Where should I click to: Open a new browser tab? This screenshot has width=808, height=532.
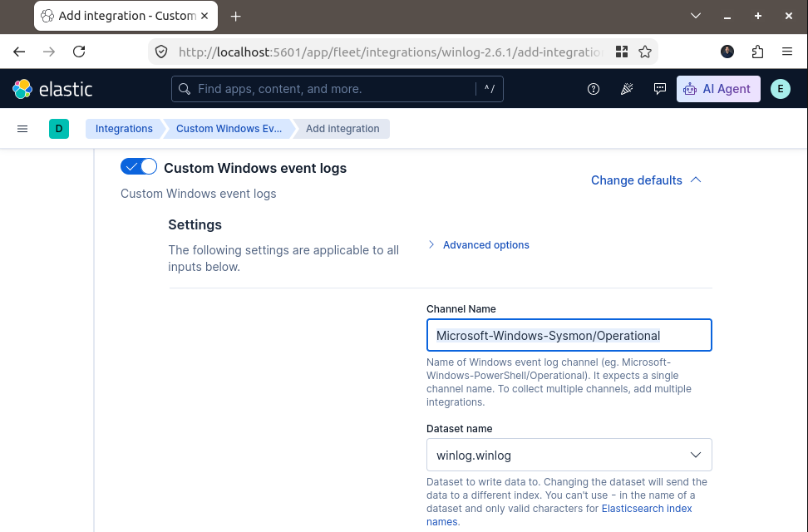tap(235, 17)
